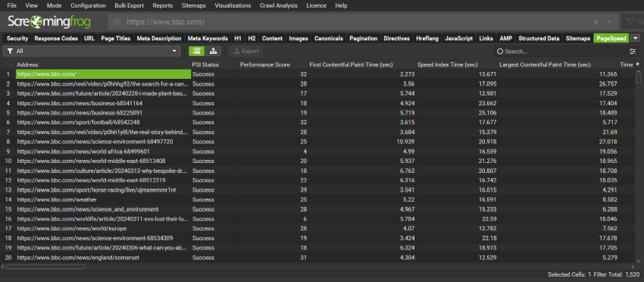Click the add column plus icon

638,64
